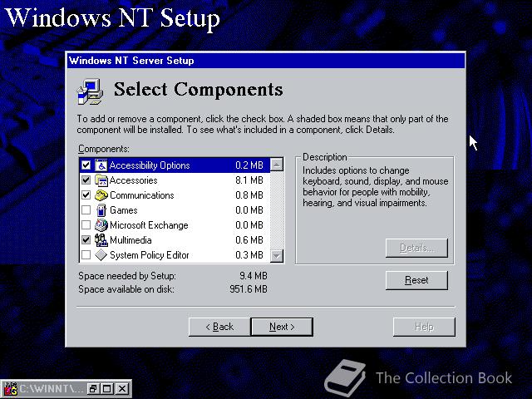This screenshot has height=399, width=532.
Task: Click the components list scrollbar track
Action: pyautogui.click(x=277, y=210)
